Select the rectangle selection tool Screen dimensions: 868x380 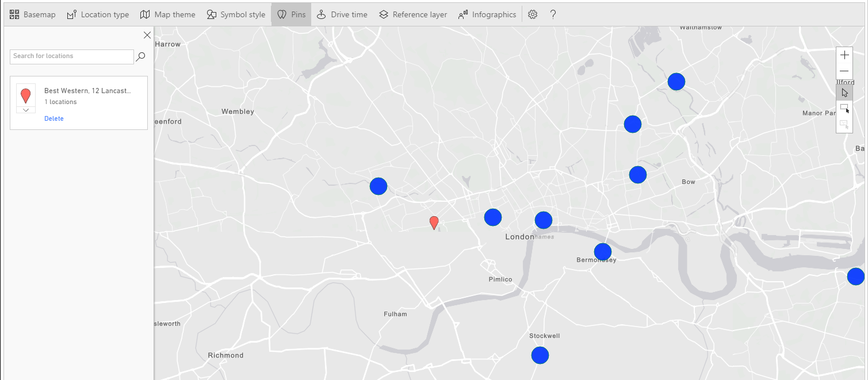click(x=844, y=108)
